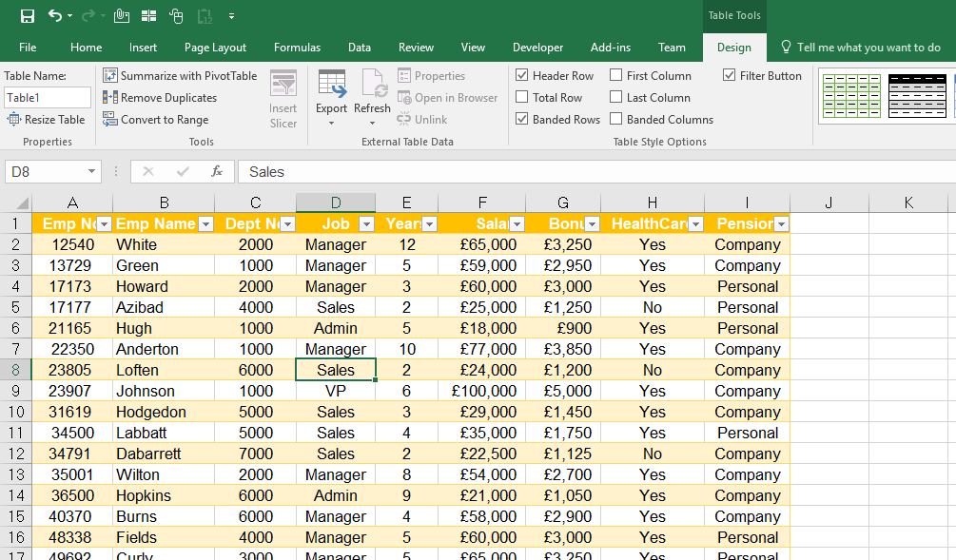This screenshot has height=560, width=956.
Task: Open the File tab
Action: coord(28,48)
